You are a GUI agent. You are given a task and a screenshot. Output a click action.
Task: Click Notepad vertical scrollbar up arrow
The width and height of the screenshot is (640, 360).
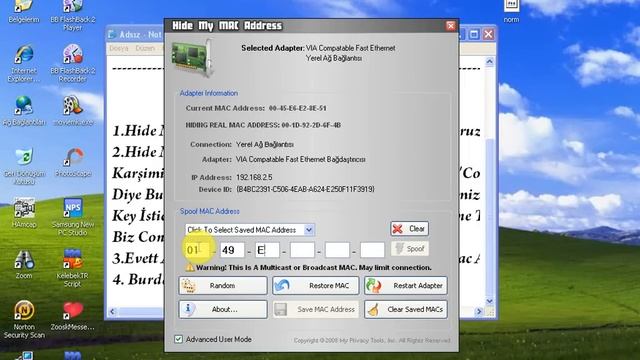click(x=490, y=62)
